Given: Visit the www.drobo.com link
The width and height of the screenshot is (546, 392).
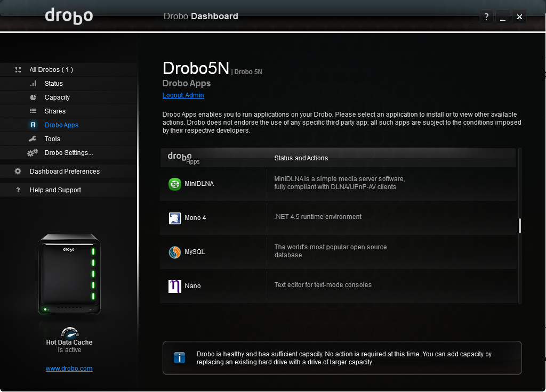Looking at the screenshot, I should click(x=69, y=369).
